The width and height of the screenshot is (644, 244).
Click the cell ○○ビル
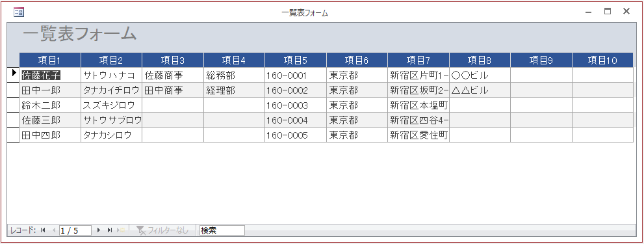pos(480,75)
